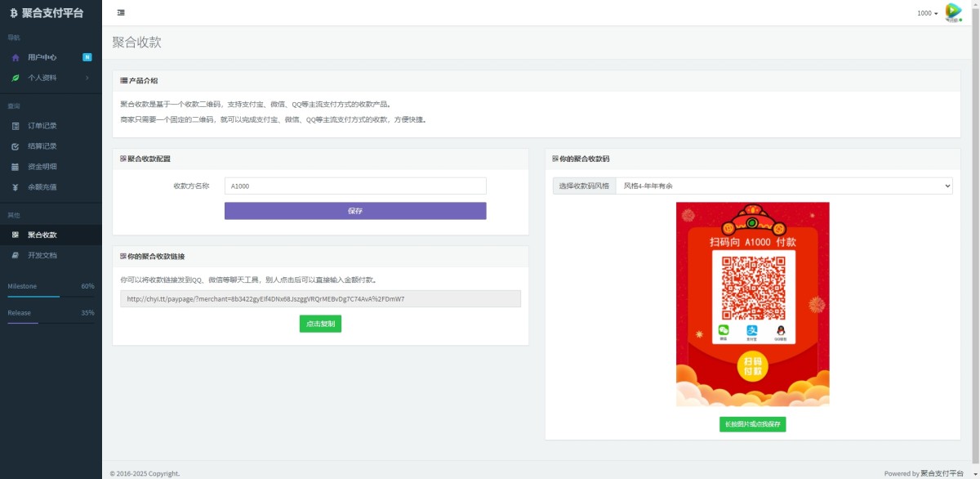Click the Release 35% progress bar

coord(51,323)
